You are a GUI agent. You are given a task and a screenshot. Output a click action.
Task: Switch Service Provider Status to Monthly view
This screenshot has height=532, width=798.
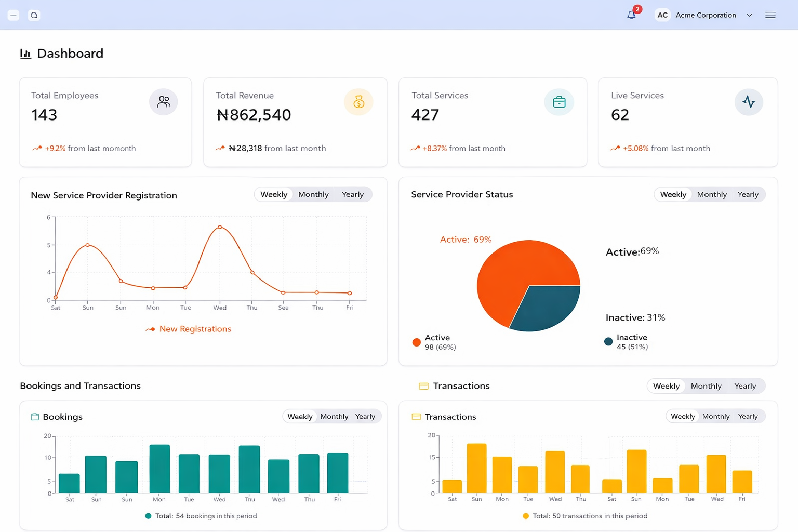click(x=712, y=194)
